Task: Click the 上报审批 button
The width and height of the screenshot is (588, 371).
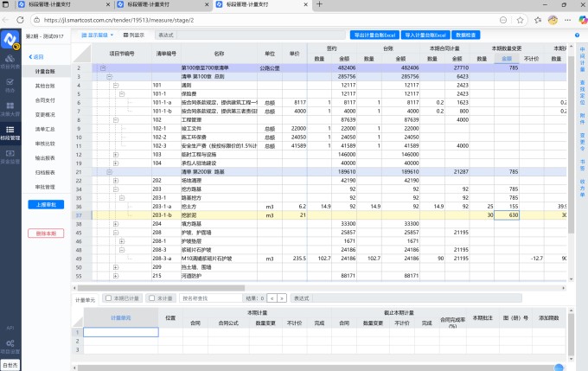Action: point(48,204)
